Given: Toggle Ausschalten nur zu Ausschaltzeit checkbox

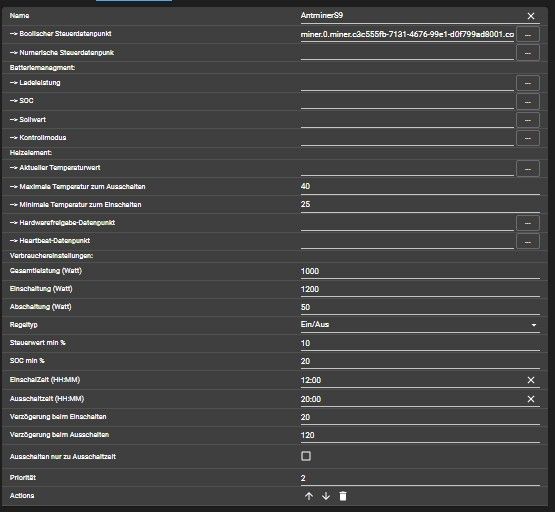Looking at the screenshot, I should tap(306, 456).
